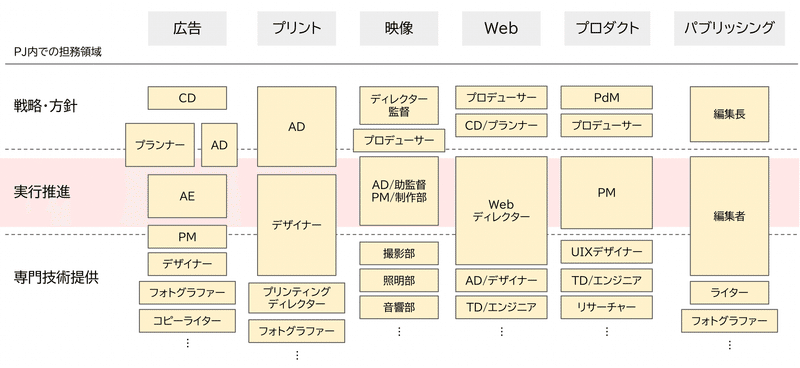Select the ライター box under パブリッシング
The image size is (800, 368).
(729, 292)
